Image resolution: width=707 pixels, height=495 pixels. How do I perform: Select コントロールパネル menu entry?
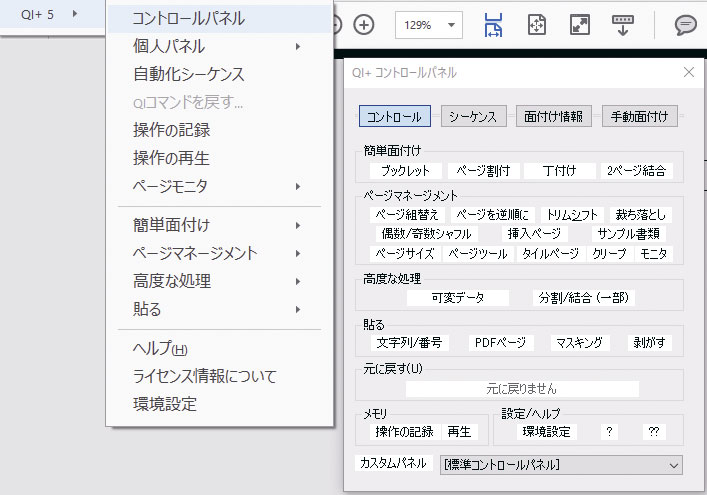click(220, 18)
